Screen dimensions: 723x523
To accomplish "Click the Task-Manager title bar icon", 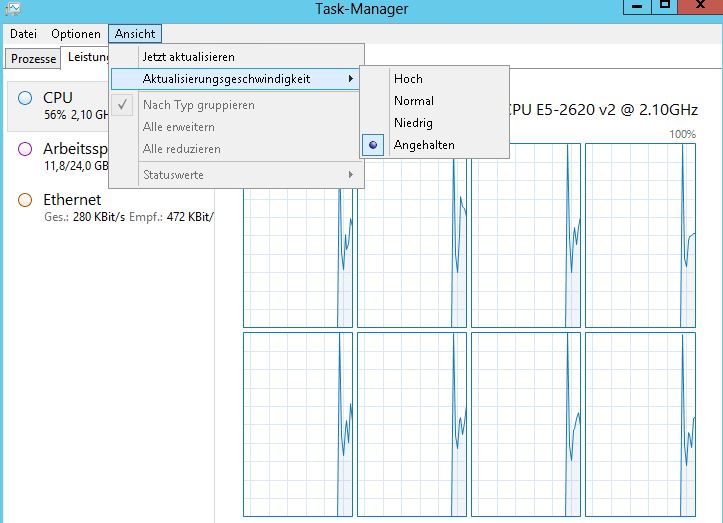I will [13, 8].
